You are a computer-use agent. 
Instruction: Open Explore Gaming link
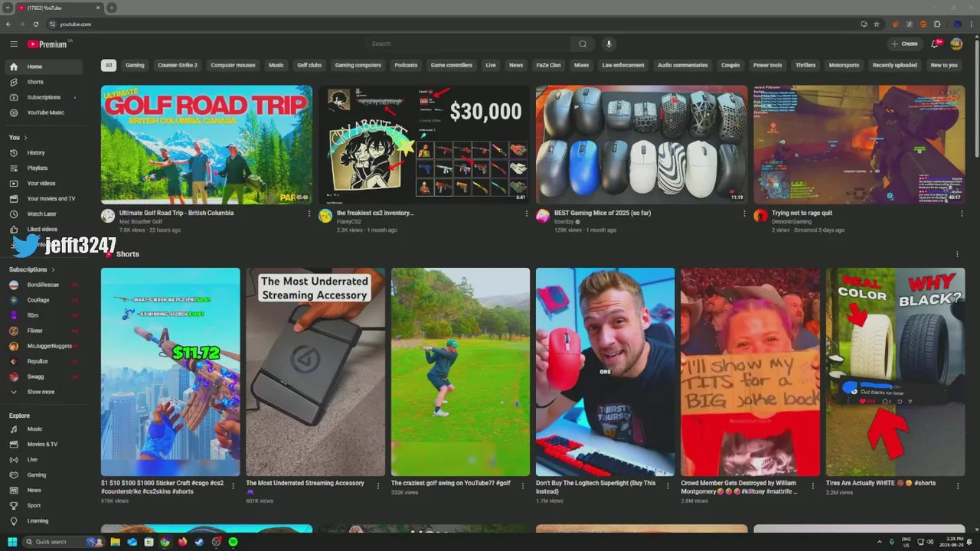[x=44, y=475]
